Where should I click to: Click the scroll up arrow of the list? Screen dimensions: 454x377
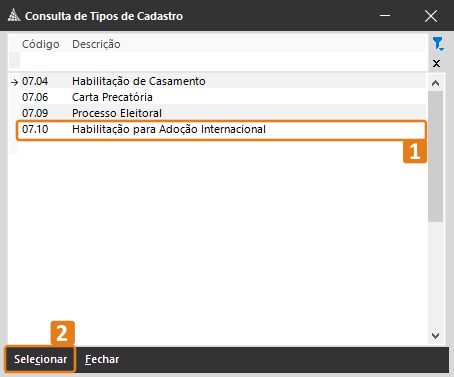pos(435,83)
